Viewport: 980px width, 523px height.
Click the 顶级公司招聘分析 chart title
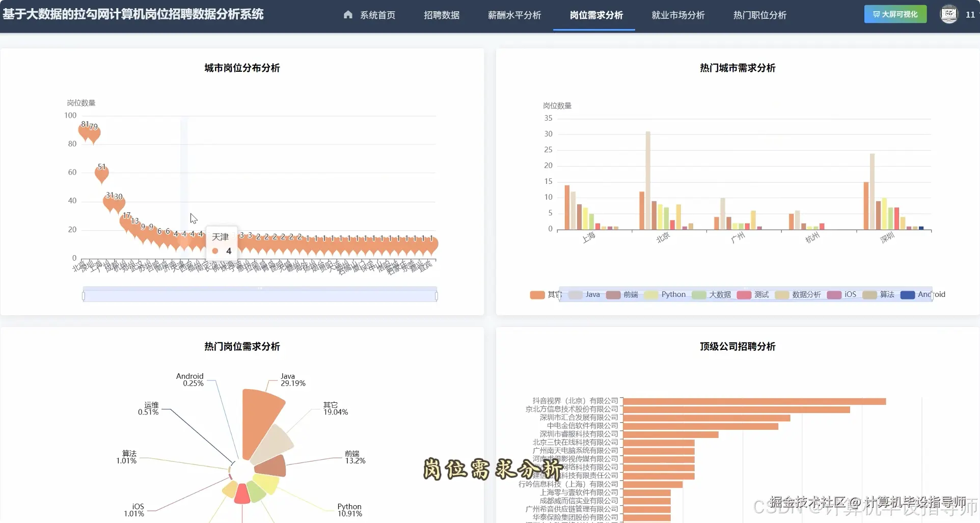pos(738,347)
